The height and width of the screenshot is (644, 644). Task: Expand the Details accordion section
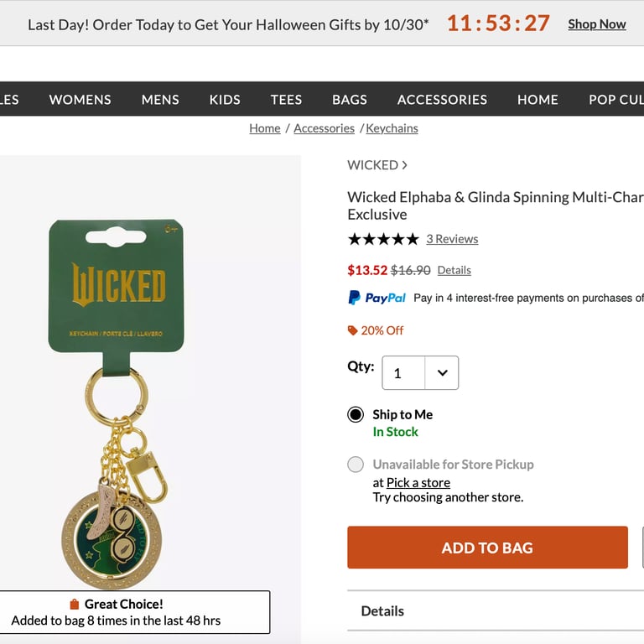tap(495, 611)
